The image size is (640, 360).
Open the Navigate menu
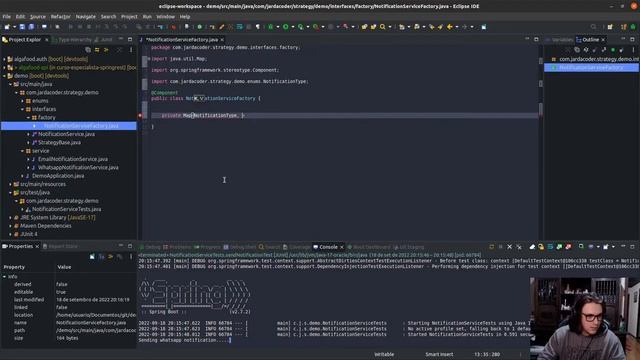(85, 17)
